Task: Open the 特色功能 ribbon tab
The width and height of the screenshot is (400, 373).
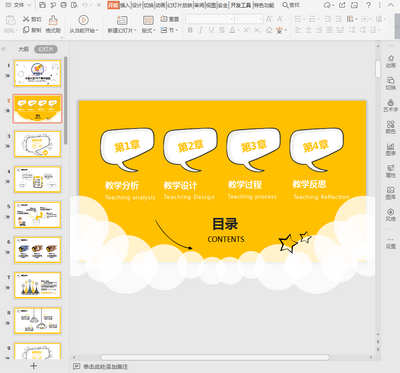Action: (x=264, y=5)
